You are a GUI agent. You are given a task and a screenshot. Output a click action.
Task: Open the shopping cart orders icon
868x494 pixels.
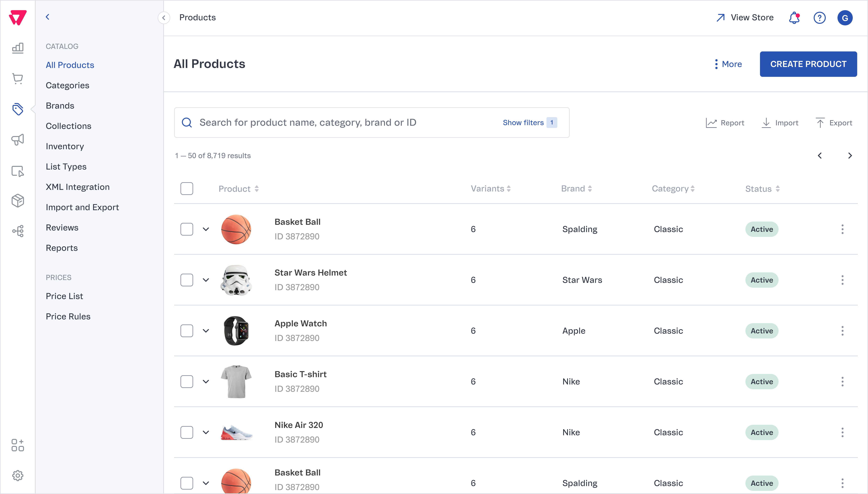(x=18, y=79)
